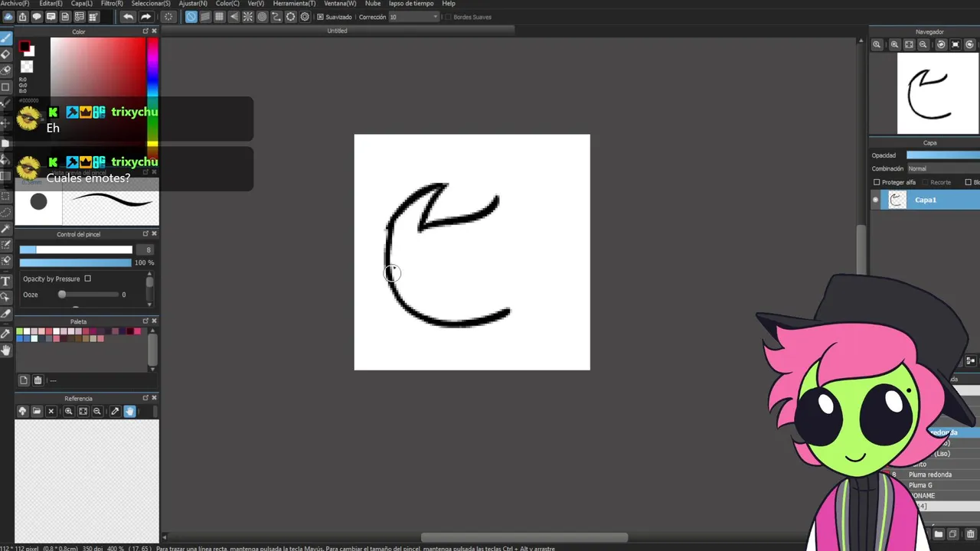Click the cloud save icon in toolbar
Image resolution: width=980 pixels, height=551 pixels.
point(8,17)
